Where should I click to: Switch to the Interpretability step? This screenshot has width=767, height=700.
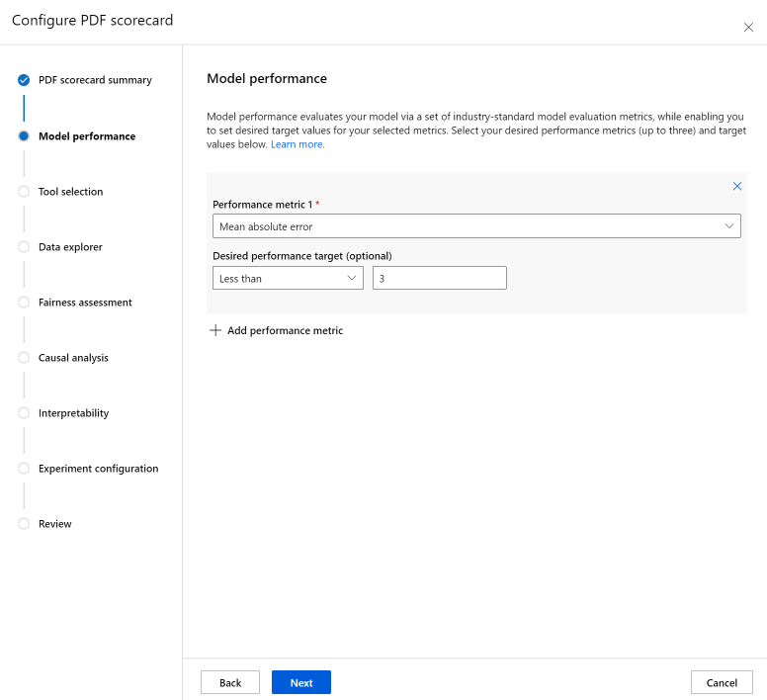point(73,413)
